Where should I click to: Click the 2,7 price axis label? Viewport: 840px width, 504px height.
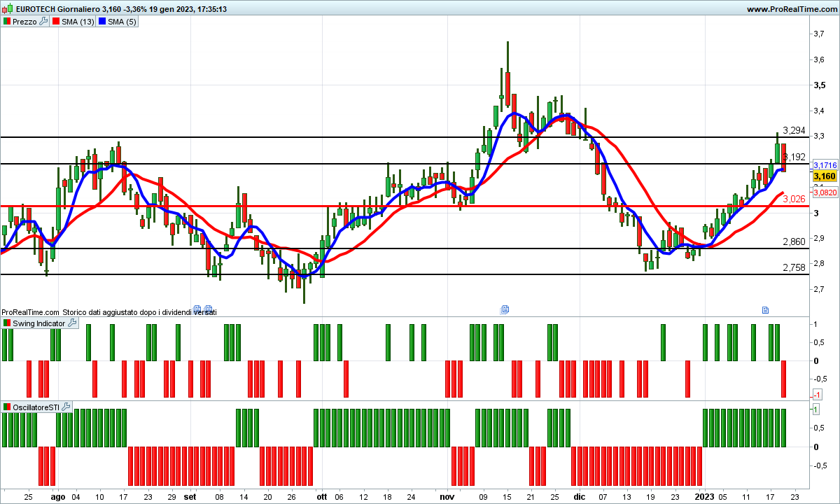(x=818, y=288)
